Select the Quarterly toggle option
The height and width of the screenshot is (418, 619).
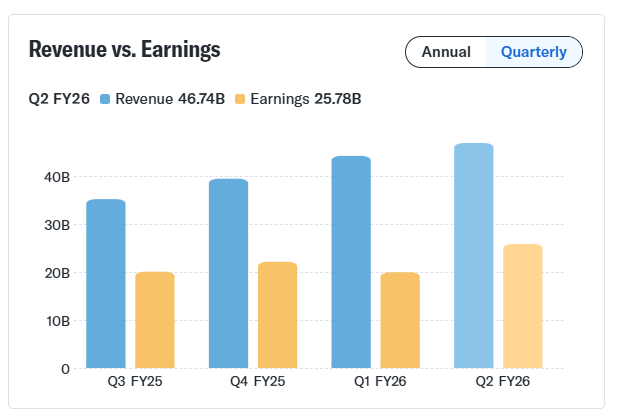click(x=533, y=52)
